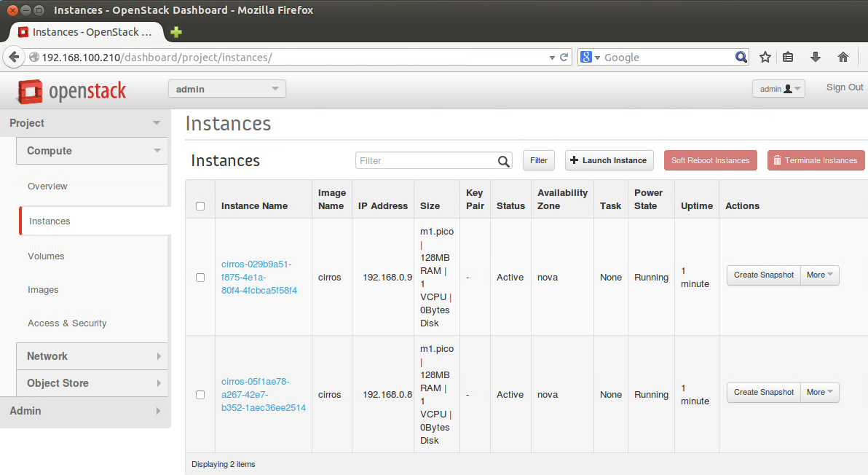Click the back navigation arrow in Firefox
Image resolution: width=868 pixels, height=475 pixels.
13,57
